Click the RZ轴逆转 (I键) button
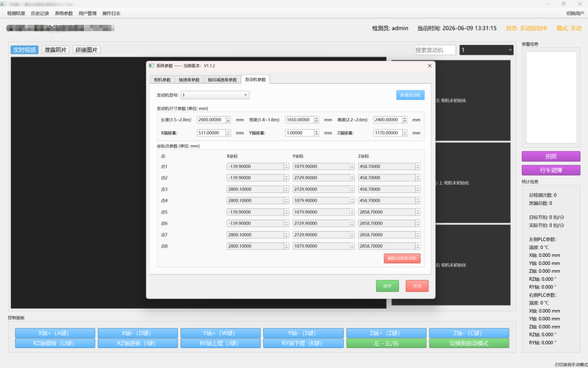This screenshot has width=588, height=368. tap(137, 343)
